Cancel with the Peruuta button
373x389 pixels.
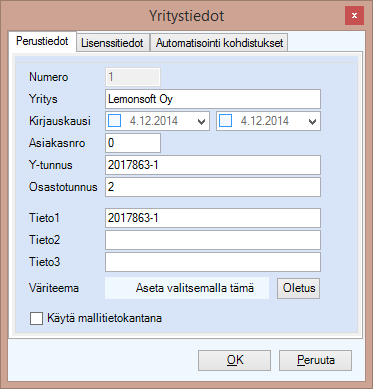[315, 360]
